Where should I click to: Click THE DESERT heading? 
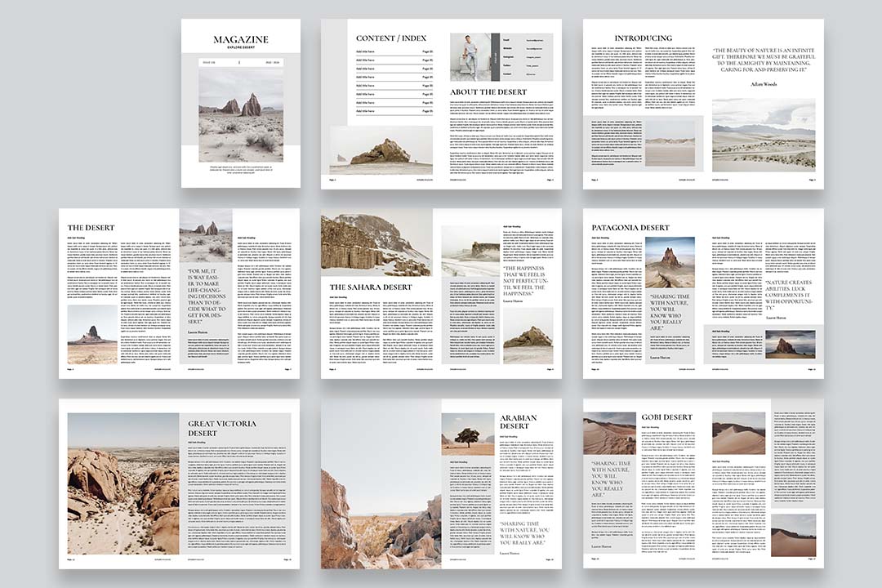pos(91,228)
